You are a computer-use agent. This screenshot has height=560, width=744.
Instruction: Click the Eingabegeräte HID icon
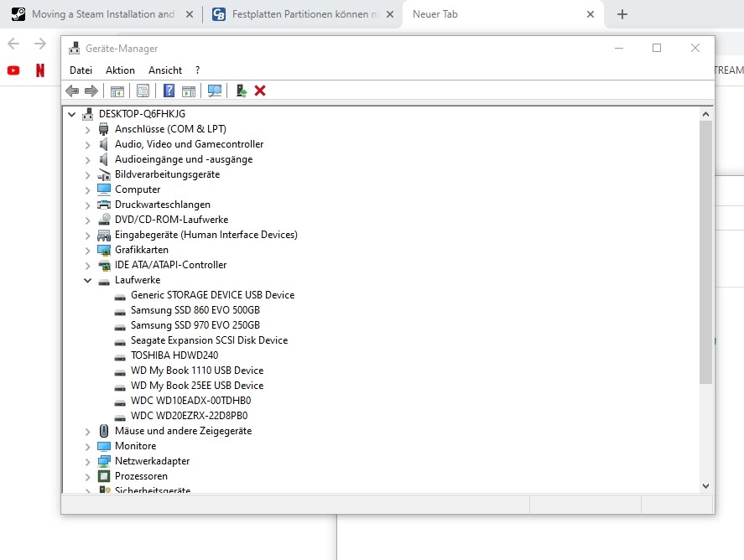click(104, 235)
